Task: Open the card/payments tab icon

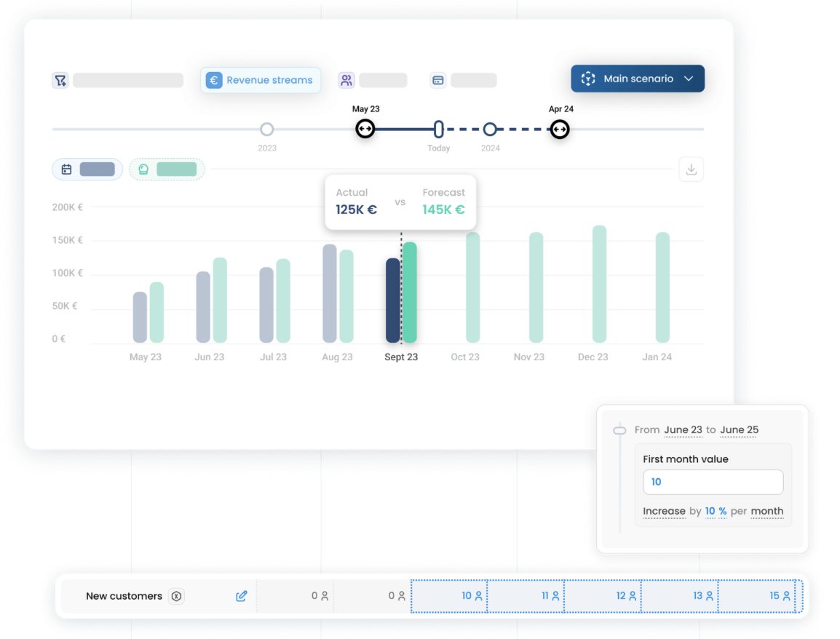Action: point(438,80)
